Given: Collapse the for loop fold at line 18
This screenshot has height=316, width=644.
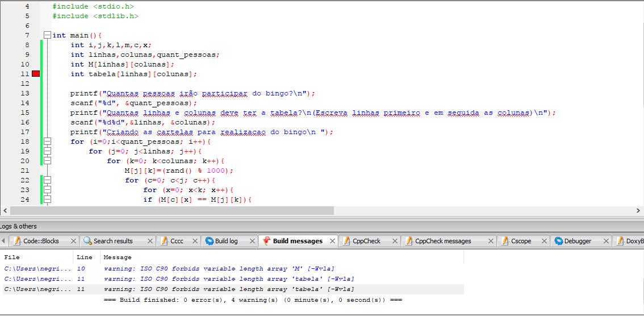Looking at the screenshot, I should point(47,142).
